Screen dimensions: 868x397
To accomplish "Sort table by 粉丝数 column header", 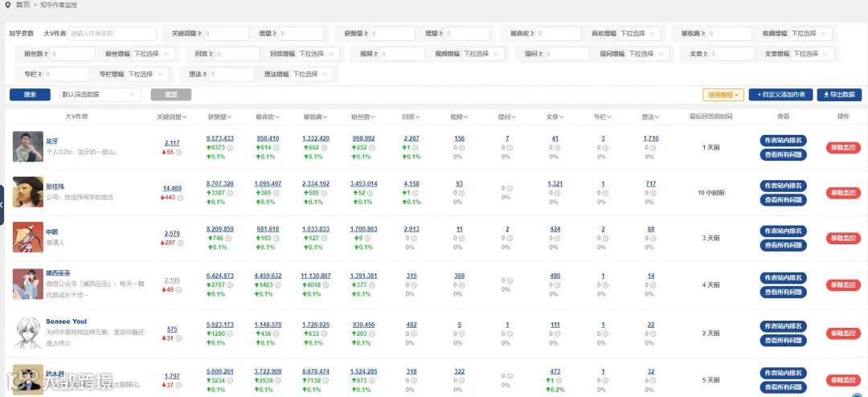I will [x=363, y=117].
